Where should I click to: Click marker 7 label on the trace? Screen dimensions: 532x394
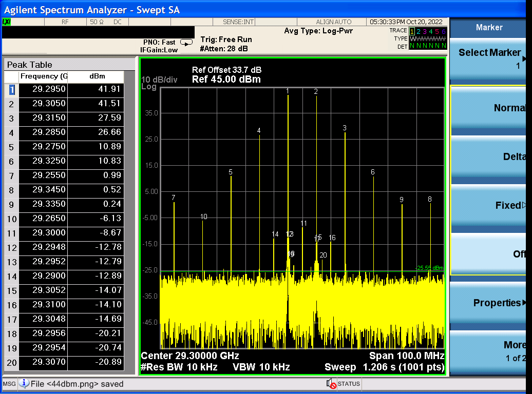point(174,198)
